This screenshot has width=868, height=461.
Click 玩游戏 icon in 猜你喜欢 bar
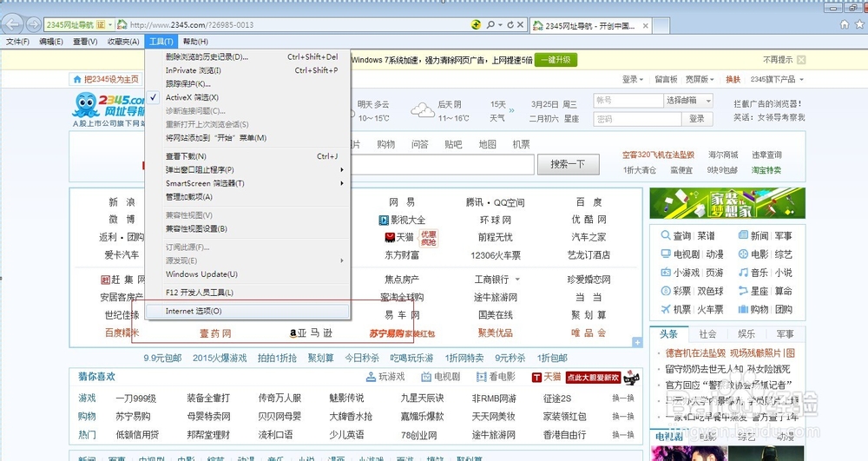click(x=371, y=377)
